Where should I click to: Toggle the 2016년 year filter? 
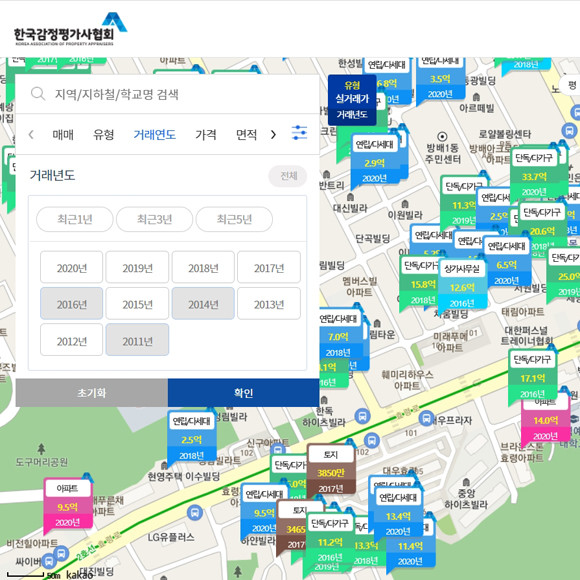click(71, 303)
